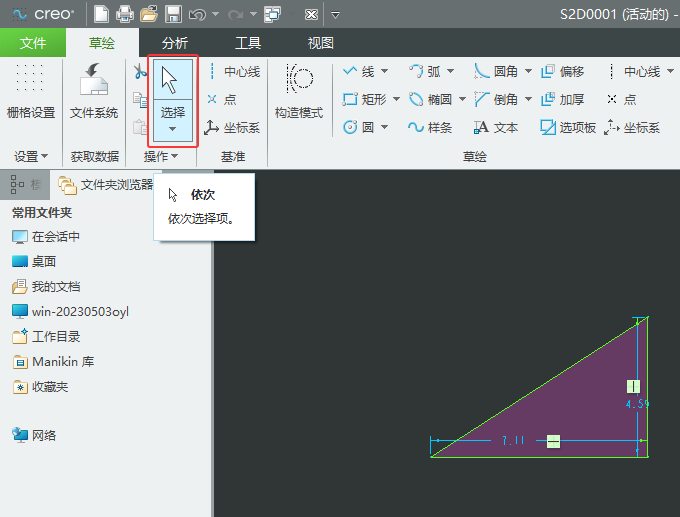
Task: Expand the 矩形 dropdown arrow
Action: tap(396, 100)
